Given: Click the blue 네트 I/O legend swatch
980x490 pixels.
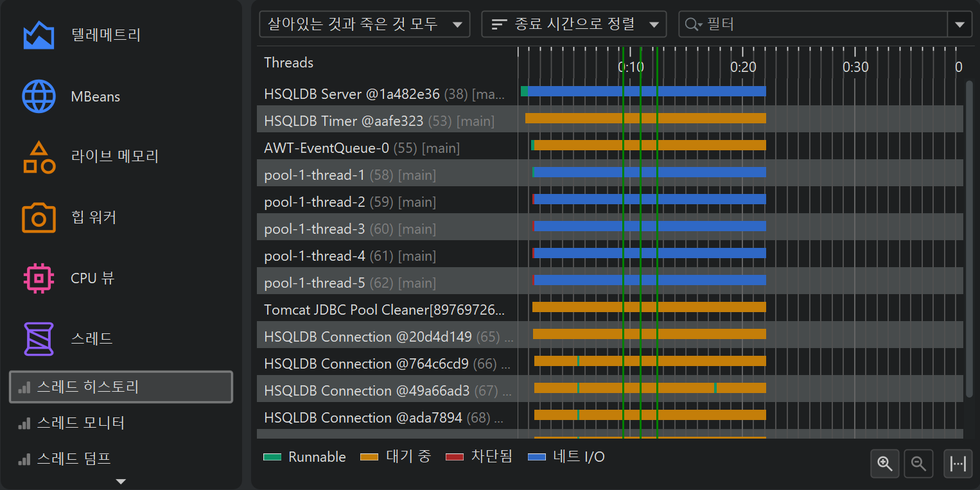Looking at the screenshot, I should pyautogui.click(x=536, y=457).
